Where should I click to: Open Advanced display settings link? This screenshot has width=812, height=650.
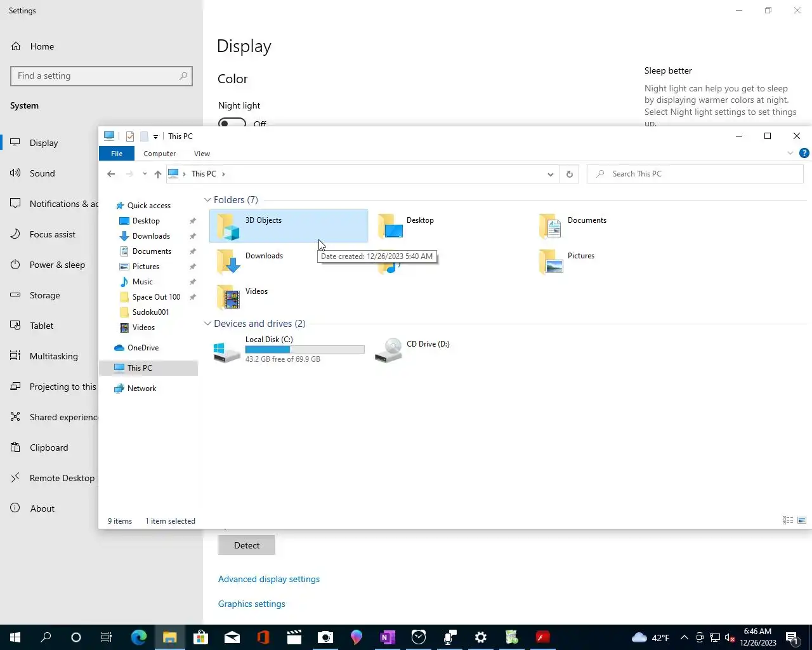[269, 579]
